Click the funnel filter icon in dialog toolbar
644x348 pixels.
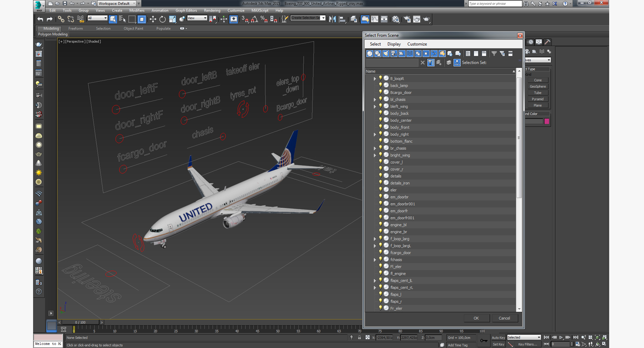[x=494, y=54]
